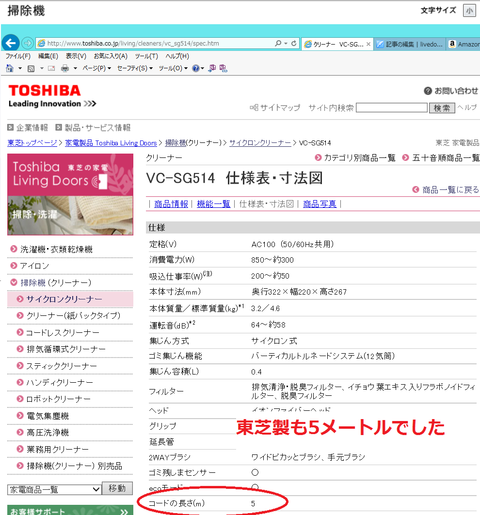Viewport: 480px width, 515px height.
Task: Switch to the 記事の編集 livedoor tab
Action: point(410,44)
